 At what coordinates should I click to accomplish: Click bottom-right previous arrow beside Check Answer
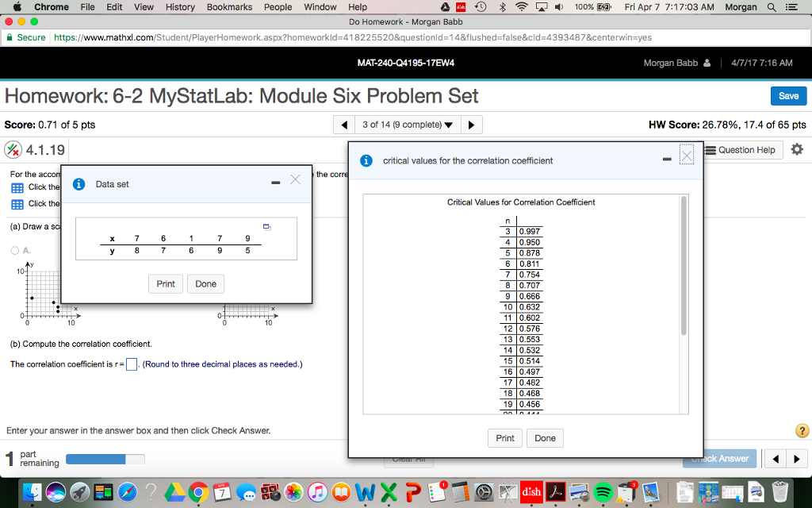pyautogui.click(x=776, y=459)
